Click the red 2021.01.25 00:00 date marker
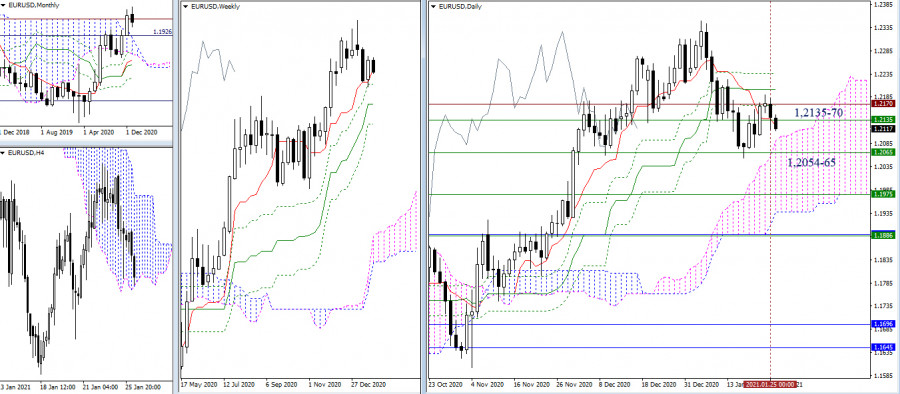This screenshot has width=900, height=394. point(770,384)
